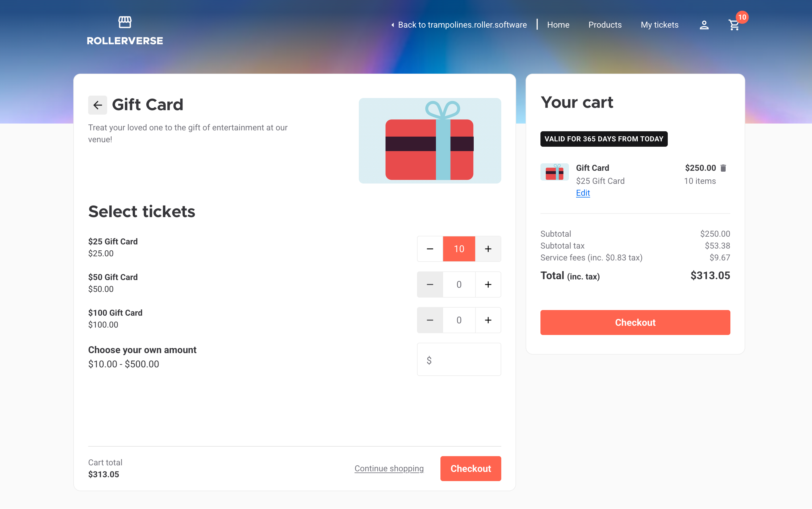The image size is (812, 509).
Task: Increase $100 Gift Card quantity
Action: (488, 320)
